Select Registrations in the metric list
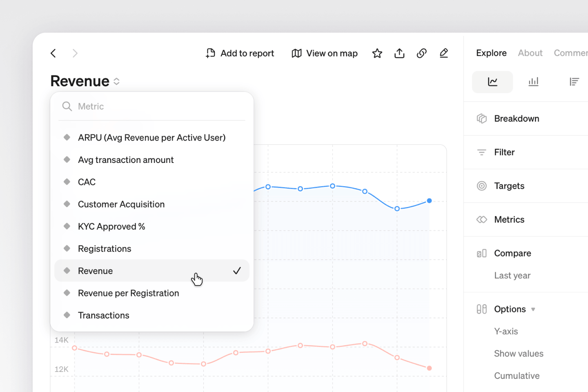 [x=152, y=249]
